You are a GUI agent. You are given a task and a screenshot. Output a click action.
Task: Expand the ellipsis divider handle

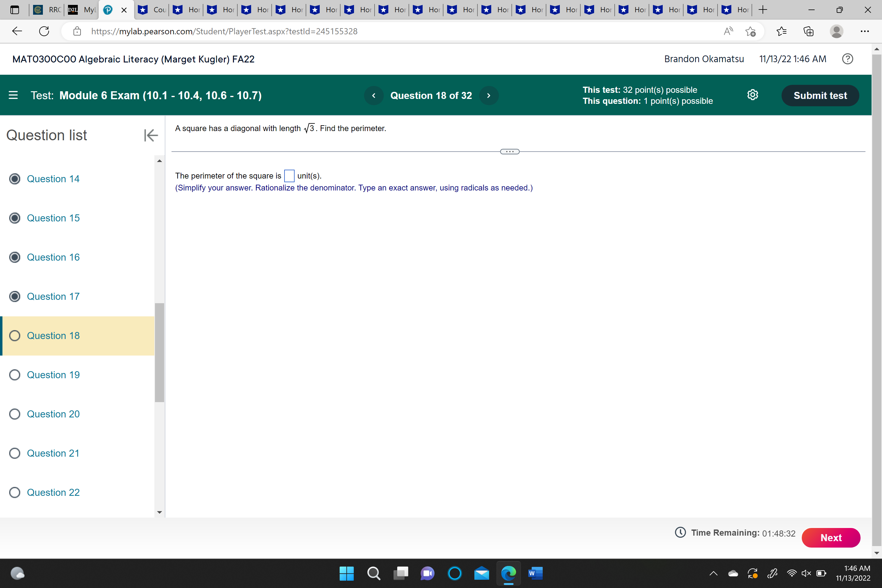tap(510, 152)
